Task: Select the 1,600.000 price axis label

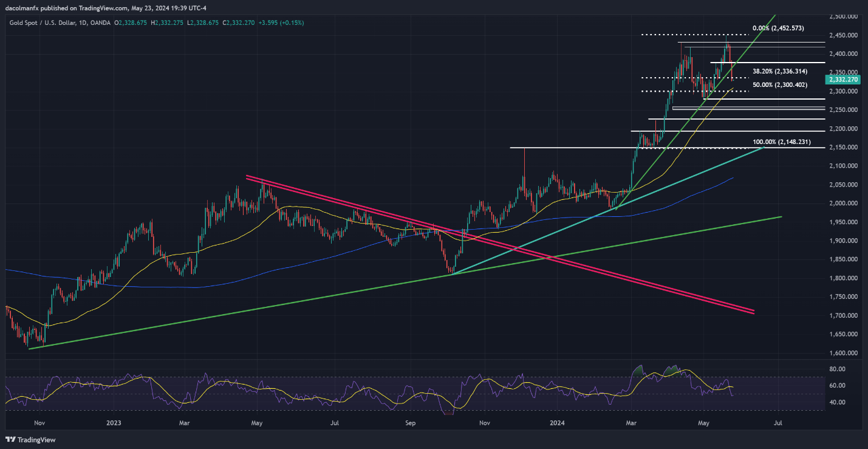Action: pos(844,353)
